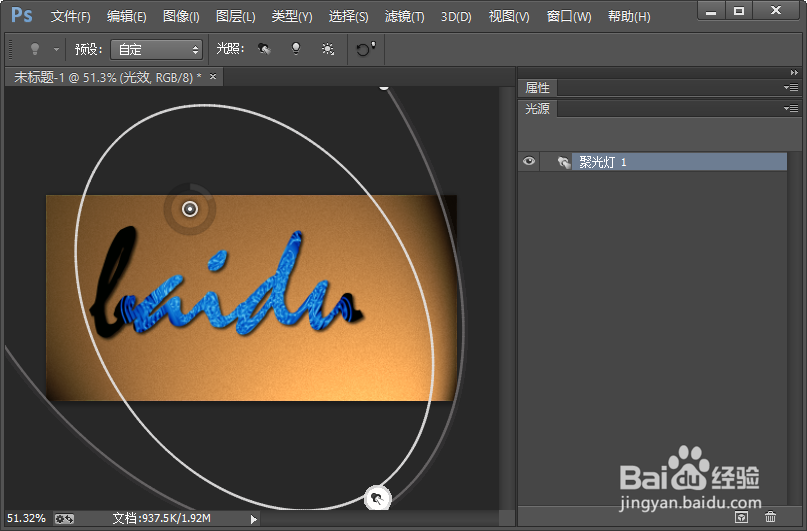Click the trash delete light icon
Screen dimensions: 807x531
tap(770, 517)
